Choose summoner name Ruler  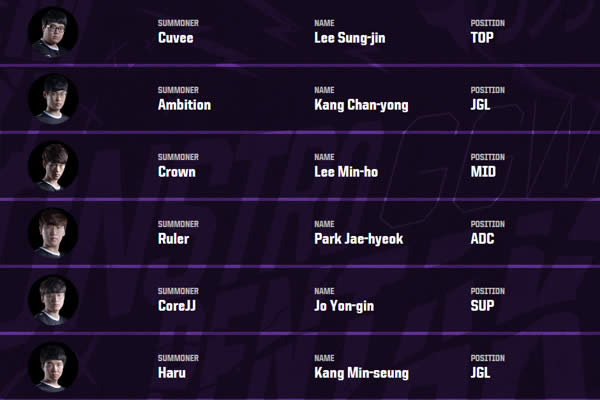pyautogui.click(x=174, y=239)
